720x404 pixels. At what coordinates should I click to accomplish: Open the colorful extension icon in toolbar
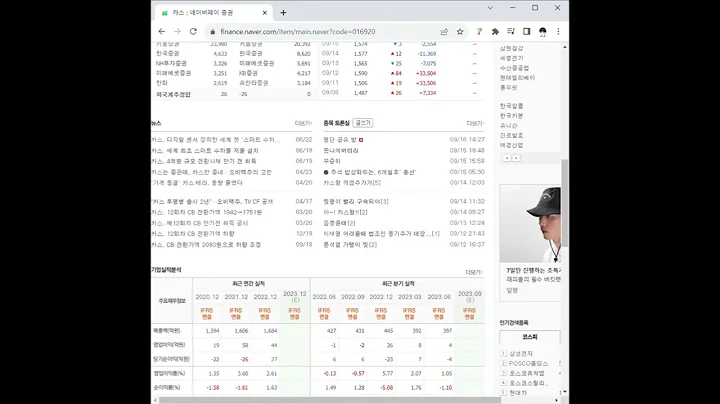(x=479, y=32)
